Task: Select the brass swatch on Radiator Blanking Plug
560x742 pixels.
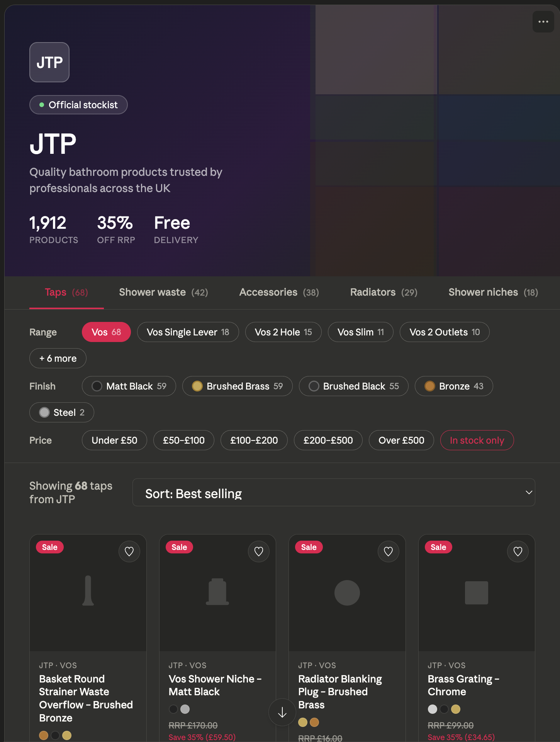Action: [303, 722]
